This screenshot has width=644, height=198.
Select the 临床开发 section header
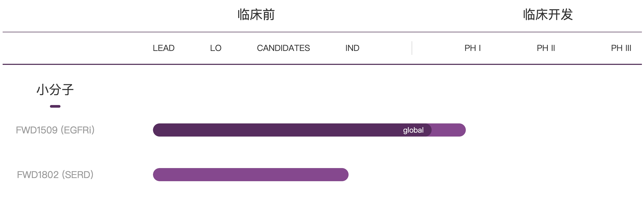[548, 15]
